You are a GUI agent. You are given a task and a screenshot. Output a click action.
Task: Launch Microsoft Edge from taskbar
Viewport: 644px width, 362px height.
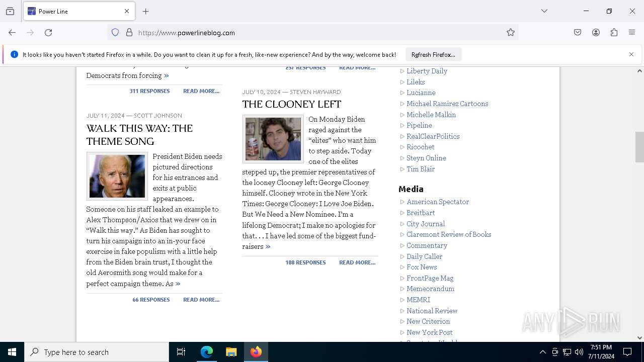coord(207,352)
